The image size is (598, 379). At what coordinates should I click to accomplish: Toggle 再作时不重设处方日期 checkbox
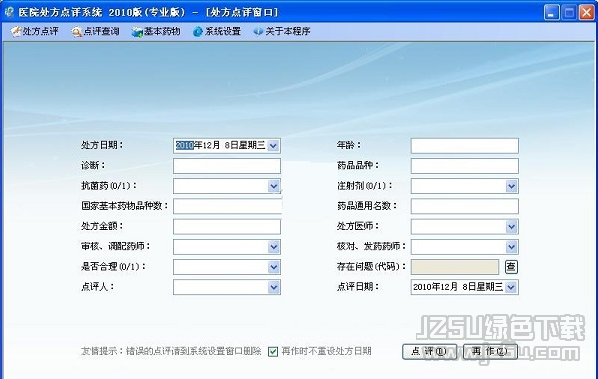coord(273,352)
